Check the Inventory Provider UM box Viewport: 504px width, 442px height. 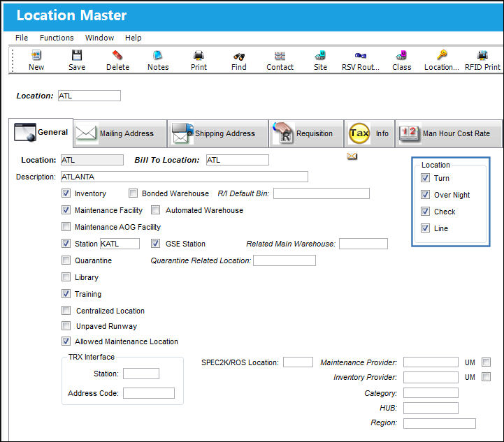point(486,376)
